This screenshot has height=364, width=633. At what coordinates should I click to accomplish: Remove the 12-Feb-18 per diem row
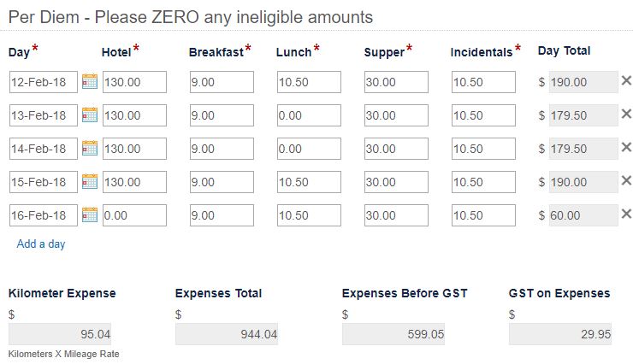tap(626, 80)
